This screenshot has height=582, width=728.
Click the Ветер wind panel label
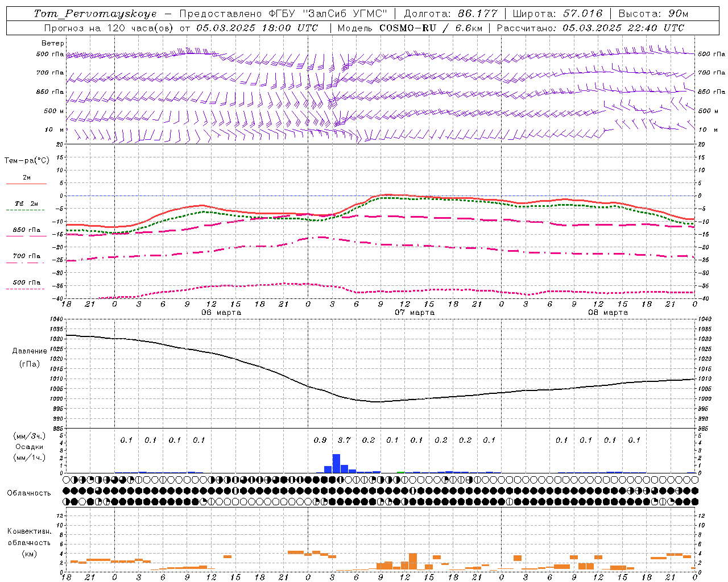[x=53, y=43]
